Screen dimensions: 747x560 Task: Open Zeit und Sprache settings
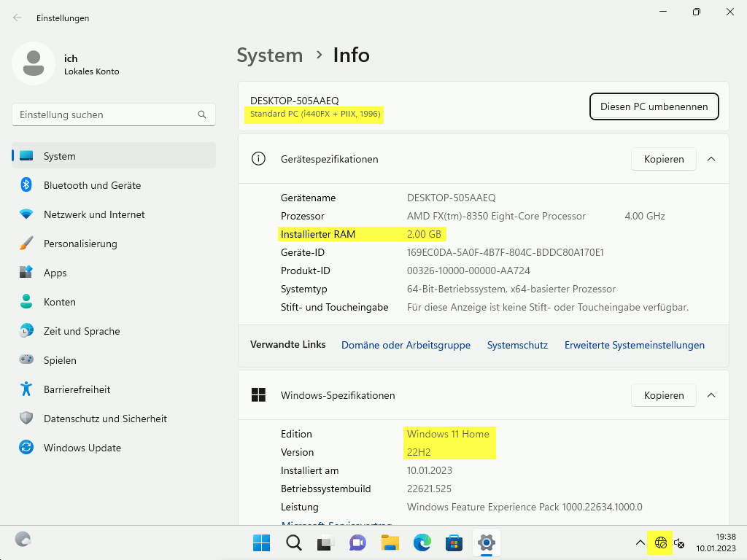114,330
